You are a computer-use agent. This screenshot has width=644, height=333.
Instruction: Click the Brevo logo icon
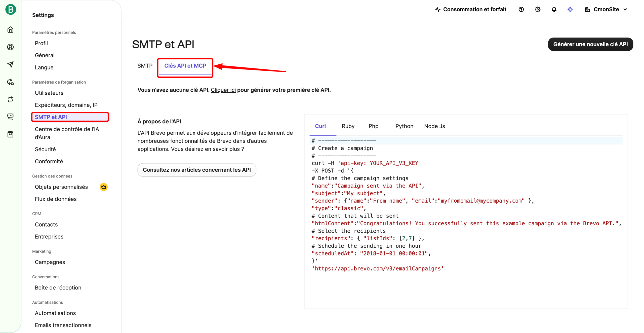click(x=11, y=10)
